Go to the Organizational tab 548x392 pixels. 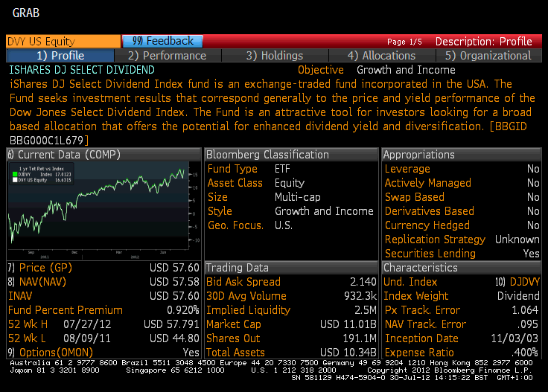(488, 56)
